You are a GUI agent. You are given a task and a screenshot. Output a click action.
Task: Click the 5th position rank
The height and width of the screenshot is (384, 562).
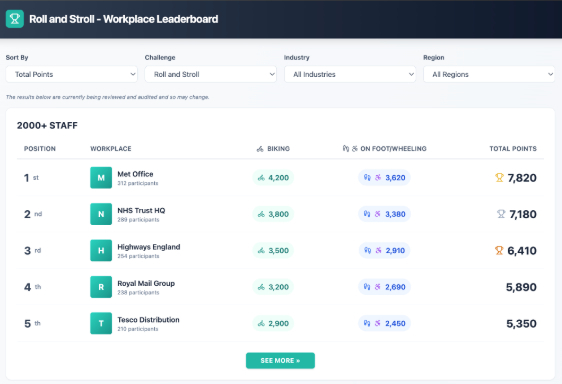[32, 323]
